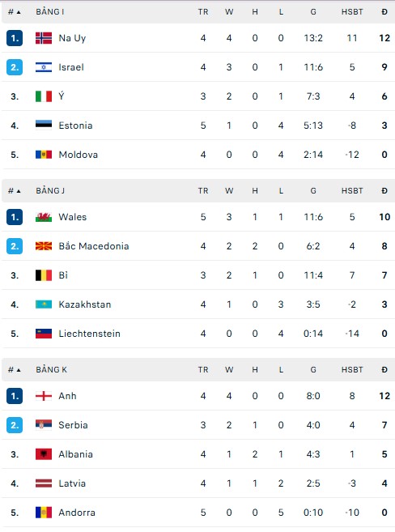This screenshot has height=532, width=395.
Task: Click the England flag icon
Action: [x=44, y=396]
